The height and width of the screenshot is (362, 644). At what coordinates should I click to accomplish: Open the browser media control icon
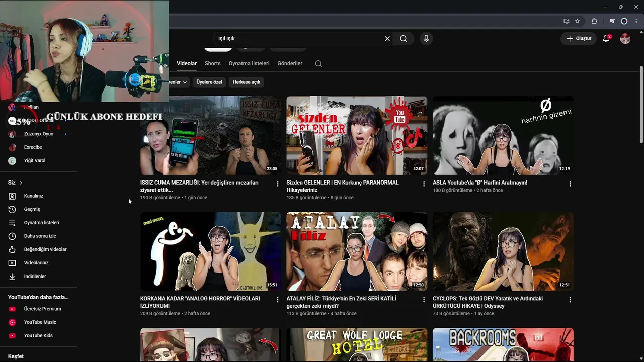(x=612, y=21)
